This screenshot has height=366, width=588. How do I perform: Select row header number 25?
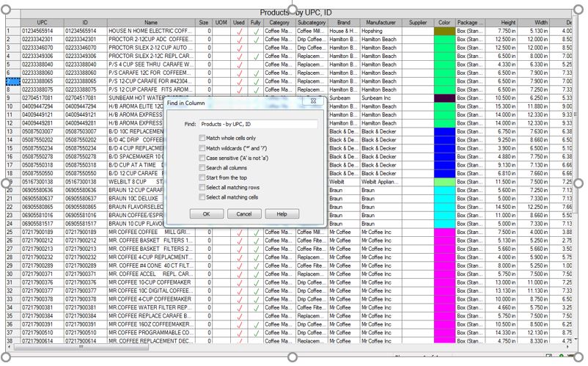pos(12,232)
